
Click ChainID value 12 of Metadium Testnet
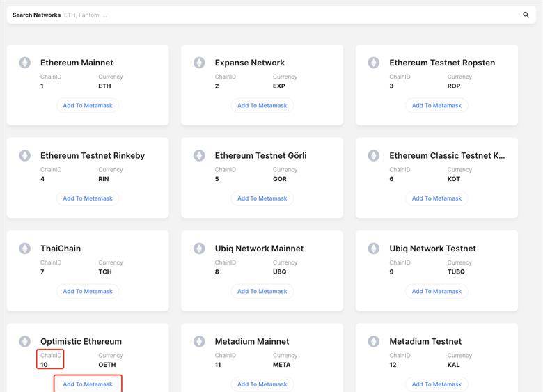393,365
